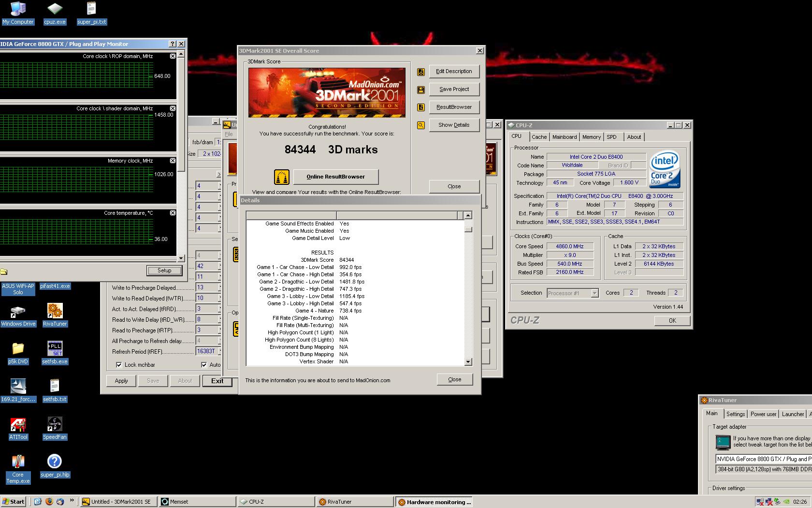Expand the quick launch overflow chevron

pos(72,501)
